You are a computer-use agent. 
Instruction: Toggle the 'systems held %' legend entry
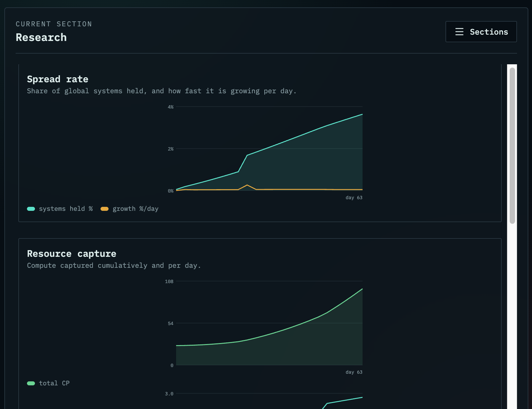coord(60,209)
